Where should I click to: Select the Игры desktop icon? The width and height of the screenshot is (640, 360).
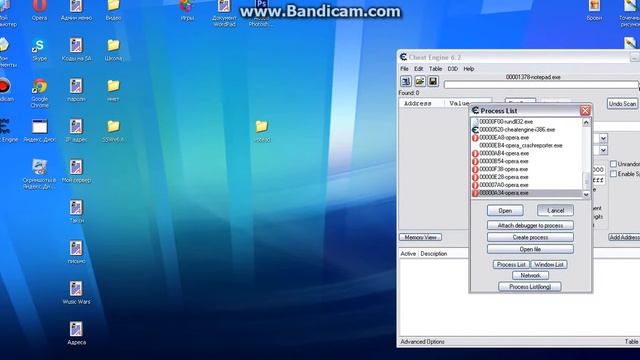187,10
